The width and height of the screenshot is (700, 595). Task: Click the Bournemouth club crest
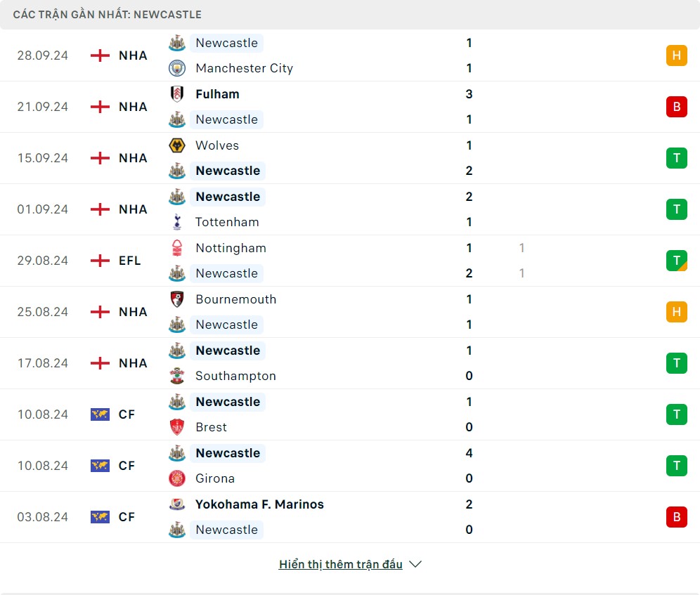pyautogui.click(x=176, y=299)
